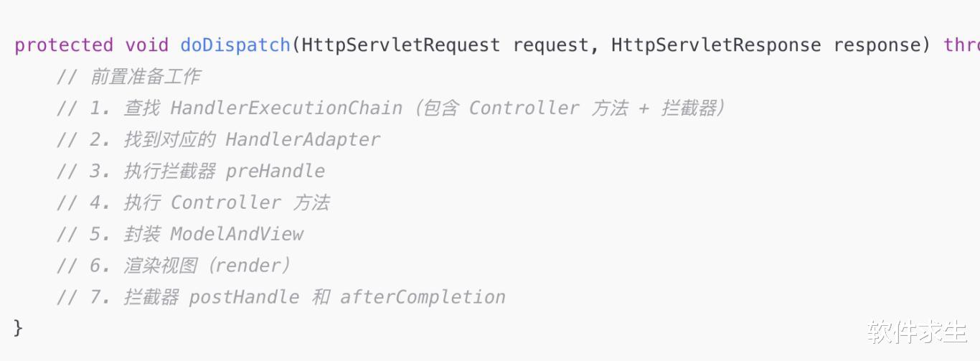Click the "void" return type
This screenshot has width=980, height=361.
pos(147,45)
